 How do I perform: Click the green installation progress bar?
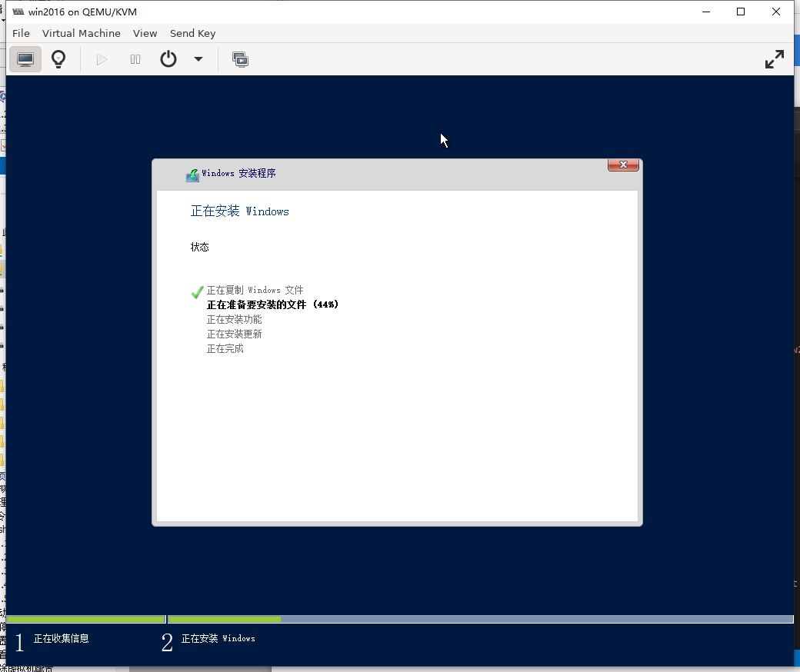coord(223,619)
